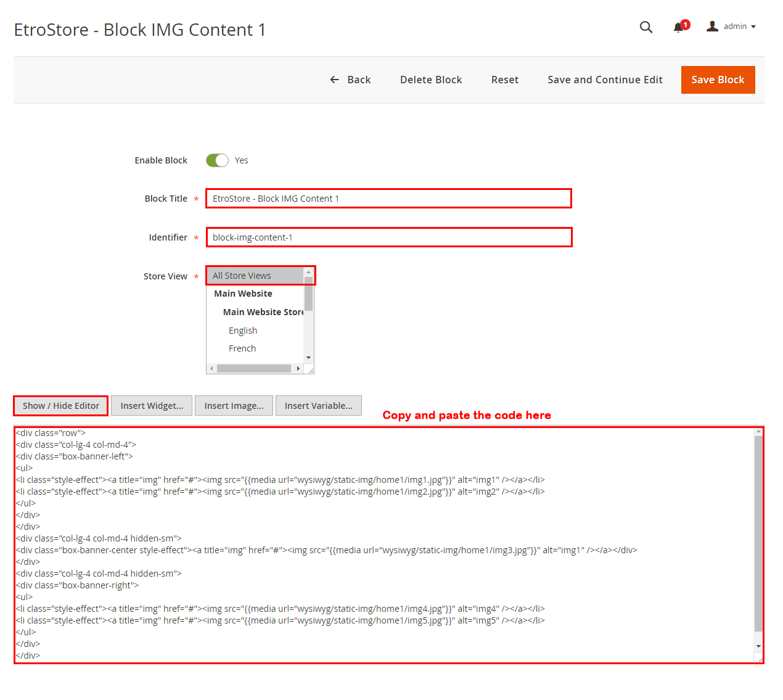Click Save and Continue Edit
This screenshot has height=700, width=783.
tap(605, 80)
